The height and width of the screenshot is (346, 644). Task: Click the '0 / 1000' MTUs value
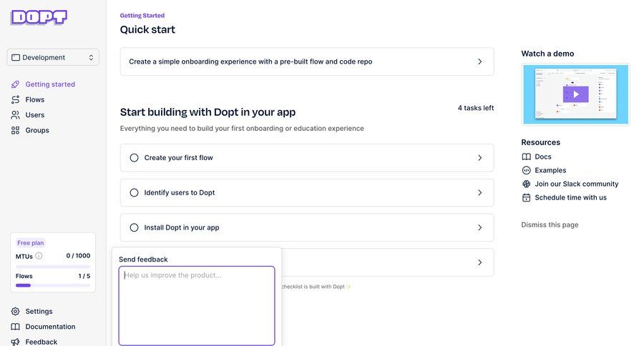click(78, 256)
